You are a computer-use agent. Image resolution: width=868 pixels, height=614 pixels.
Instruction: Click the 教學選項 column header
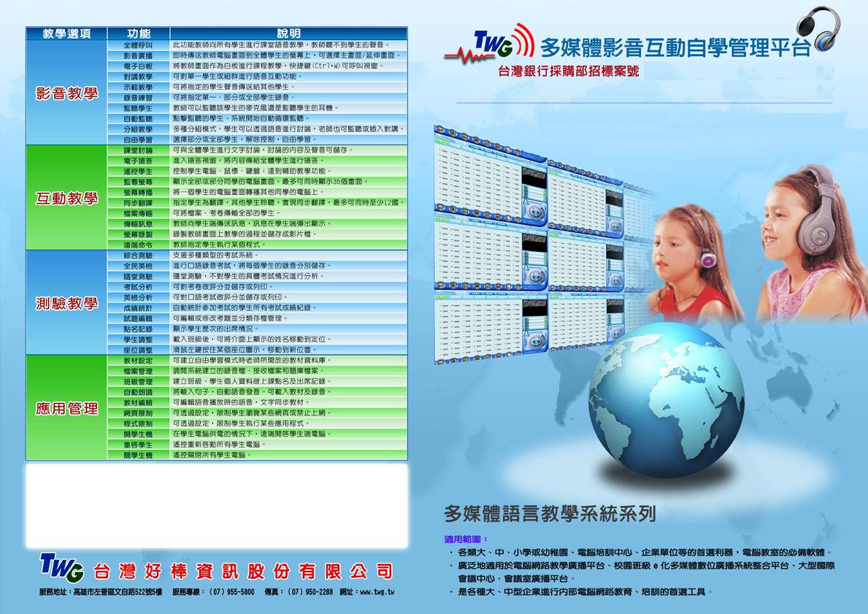(x=66, y=34)
